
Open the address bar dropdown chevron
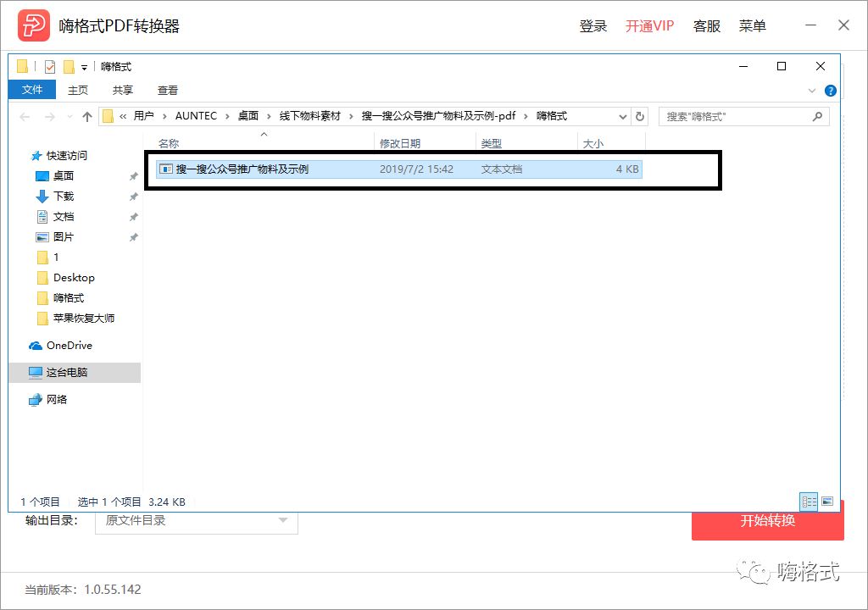pyautogui.click(x=622, y=116)
